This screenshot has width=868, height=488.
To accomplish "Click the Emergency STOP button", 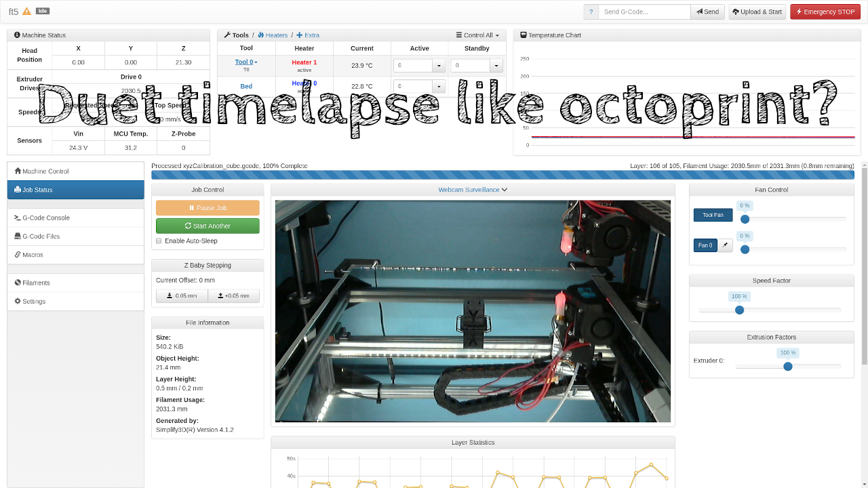I will point(825,12).
